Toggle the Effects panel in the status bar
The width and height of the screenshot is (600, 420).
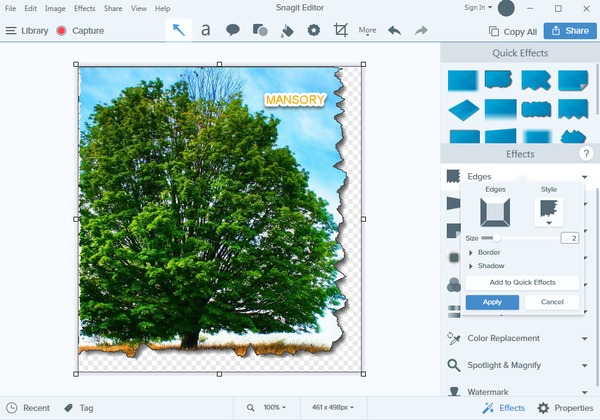click(x=503, y=408)
